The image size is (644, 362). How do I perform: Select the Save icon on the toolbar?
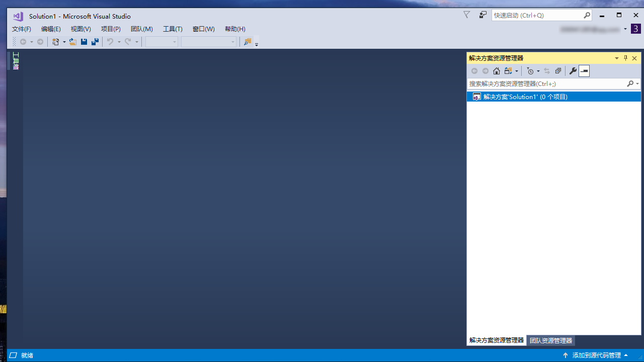[x=84, y=42]
